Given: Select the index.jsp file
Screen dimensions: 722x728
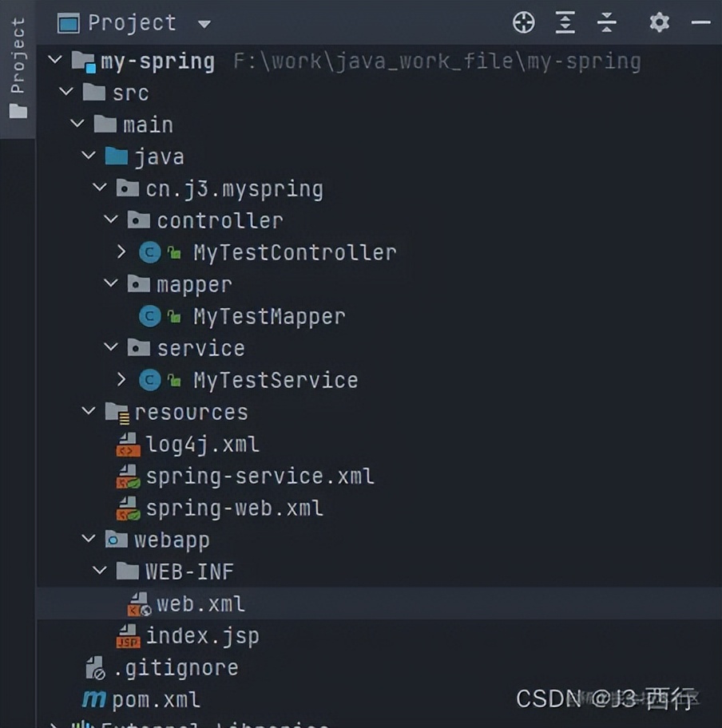Looking at the screenshot, I should point(202,636).
